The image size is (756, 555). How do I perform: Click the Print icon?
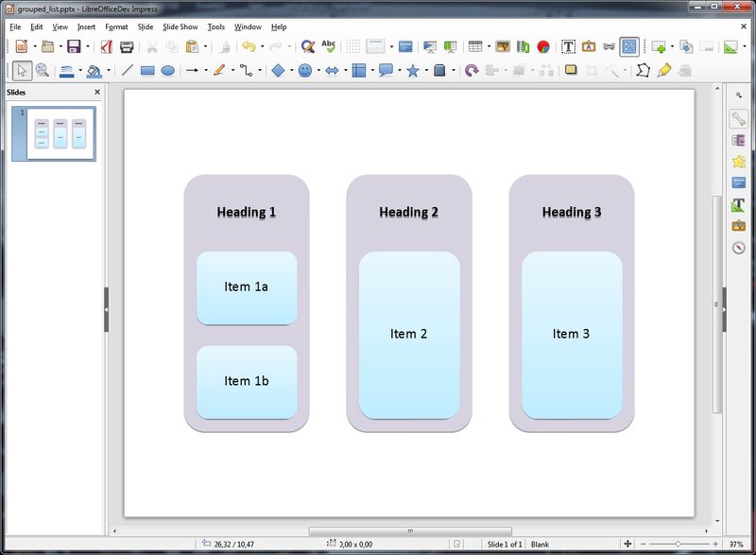pyautogui.click(x=127, y=46)
